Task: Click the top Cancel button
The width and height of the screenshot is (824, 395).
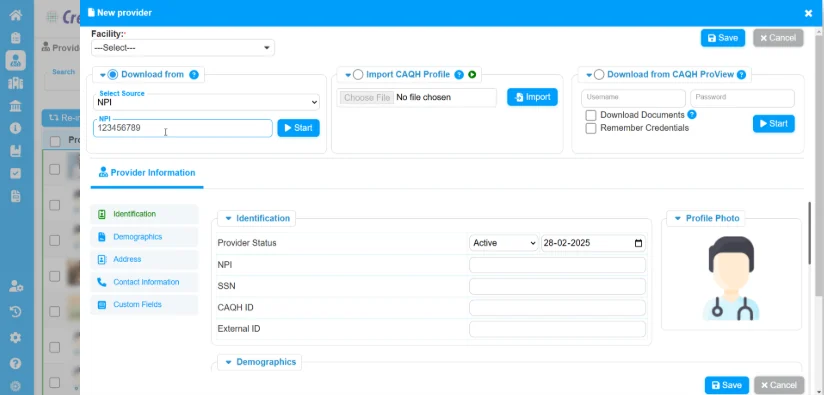Action: coord(778,38)
